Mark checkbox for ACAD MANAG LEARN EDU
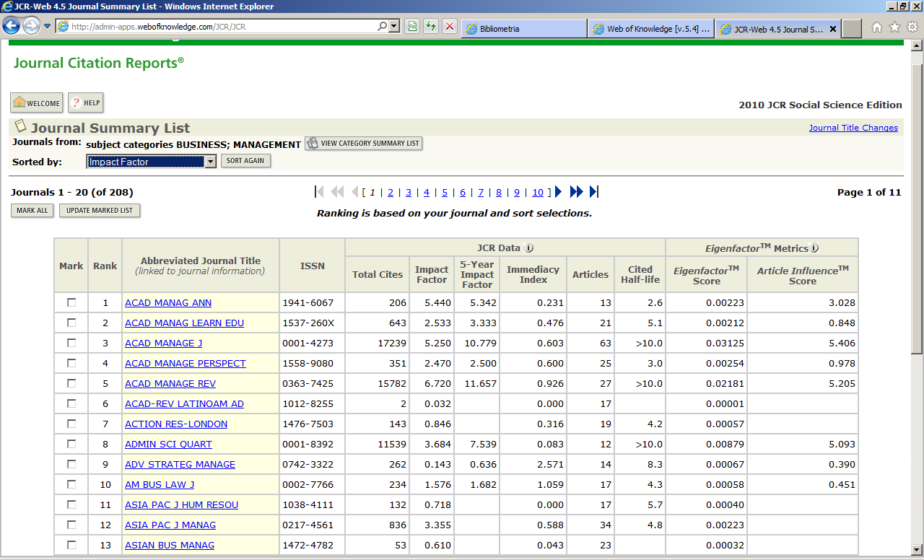The width and height of the screenshot is (924, 560). coord(71,323)
